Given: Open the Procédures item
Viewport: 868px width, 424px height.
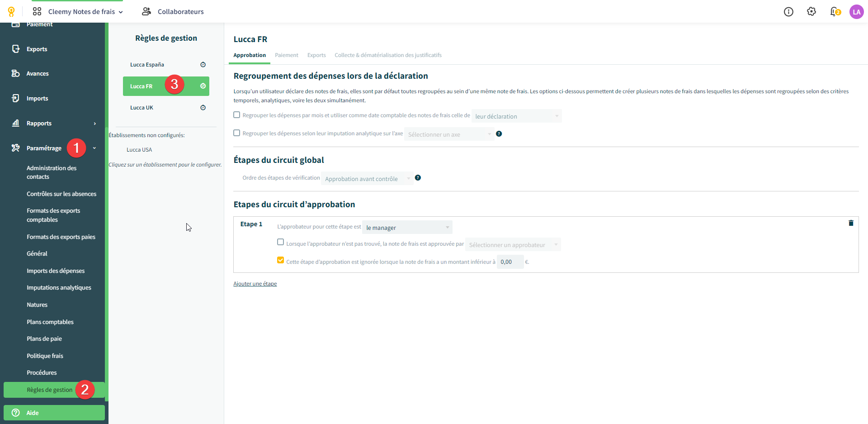Looking at the screenshot, I should click(42, 372).
